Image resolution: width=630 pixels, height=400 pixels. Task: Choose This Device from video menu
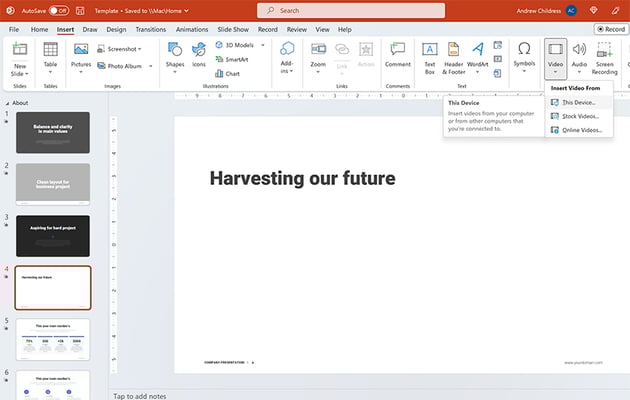578,102
